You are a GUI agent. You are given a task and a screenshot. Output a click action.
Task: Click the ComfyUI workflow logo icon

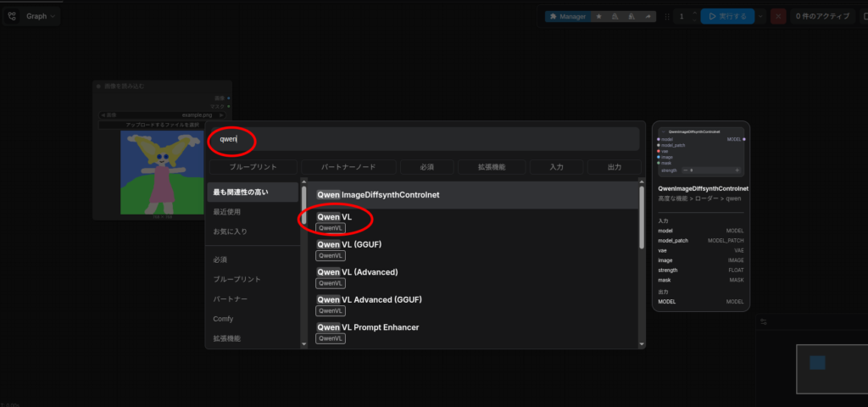[x=13, y=16]
